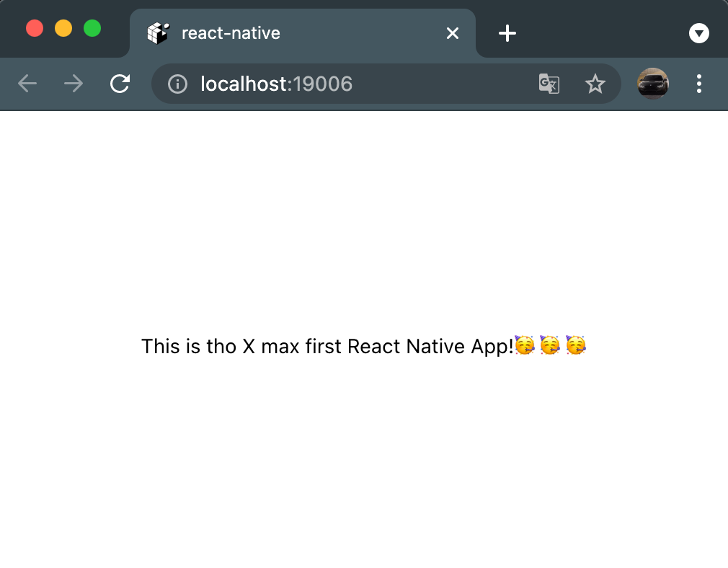Click the first party-face emoji

click(x=524, y=345)
